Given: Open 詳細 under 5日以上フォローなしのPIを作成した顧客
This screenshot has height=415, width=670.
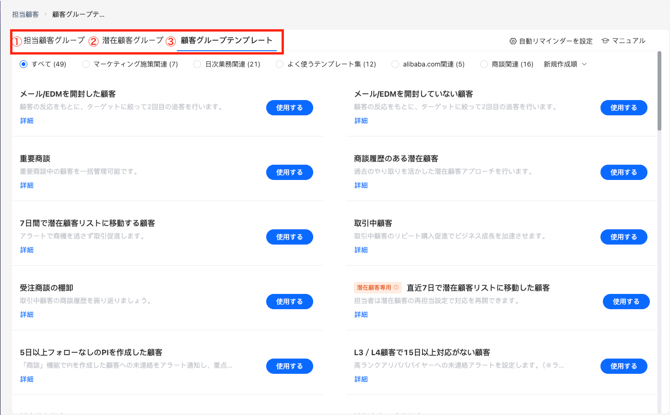Looking at the screenshot, I should coord(26,379).
